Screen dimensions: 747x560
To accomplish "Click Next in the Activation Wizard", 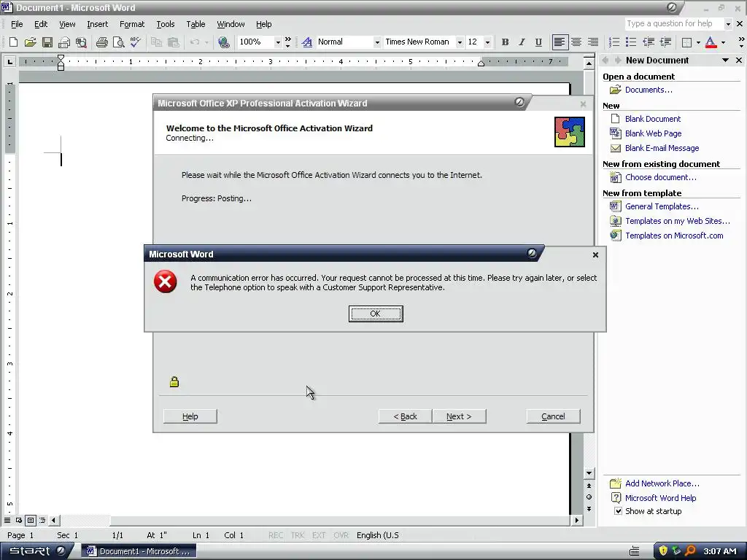I will tap(459, 416).
